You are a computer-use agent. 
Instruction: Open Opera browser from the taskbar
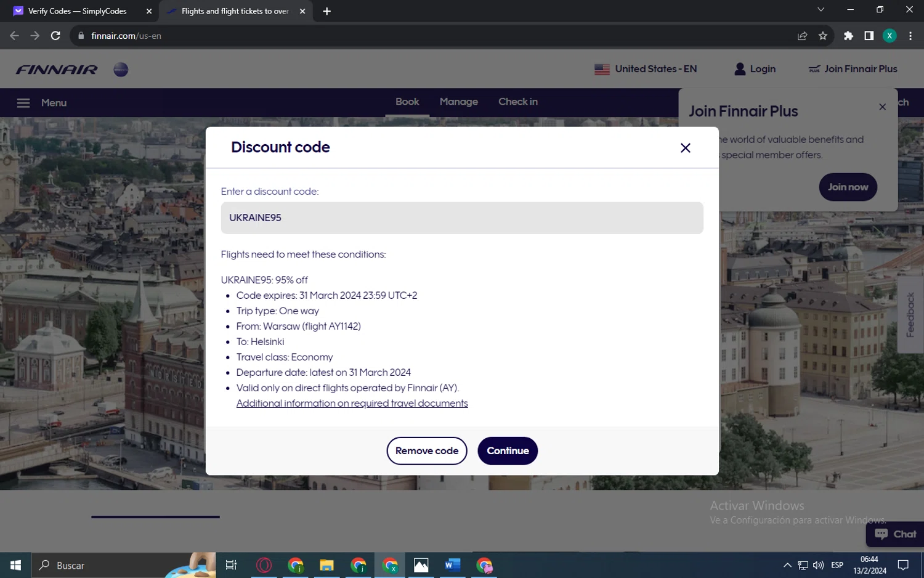point(264,565)
